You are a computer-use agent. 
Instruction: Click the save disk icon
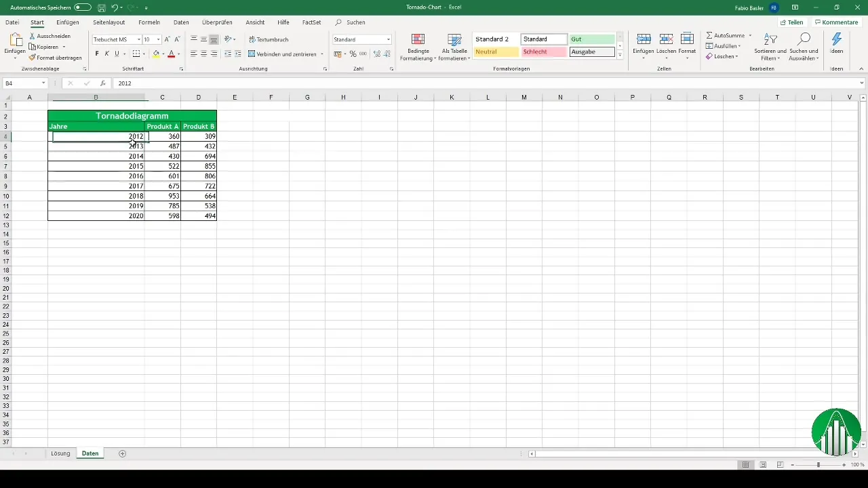click(101, 7)
